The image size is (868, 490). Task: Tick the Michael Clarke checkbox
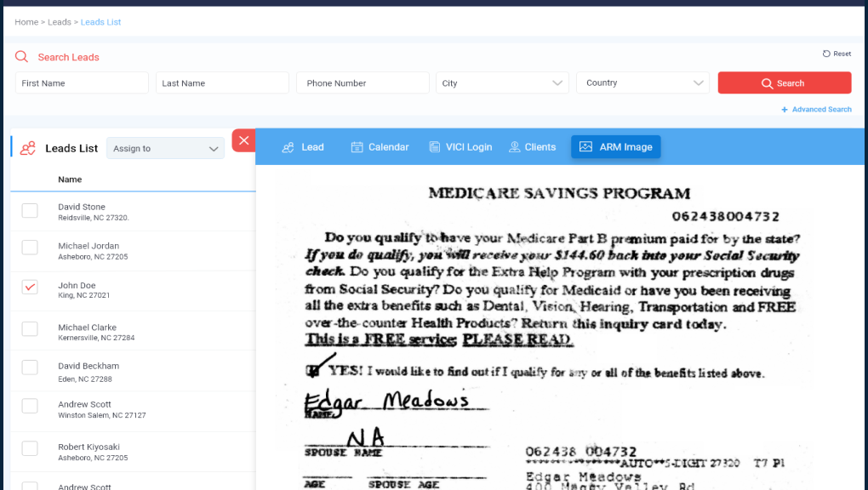point(30,329)
